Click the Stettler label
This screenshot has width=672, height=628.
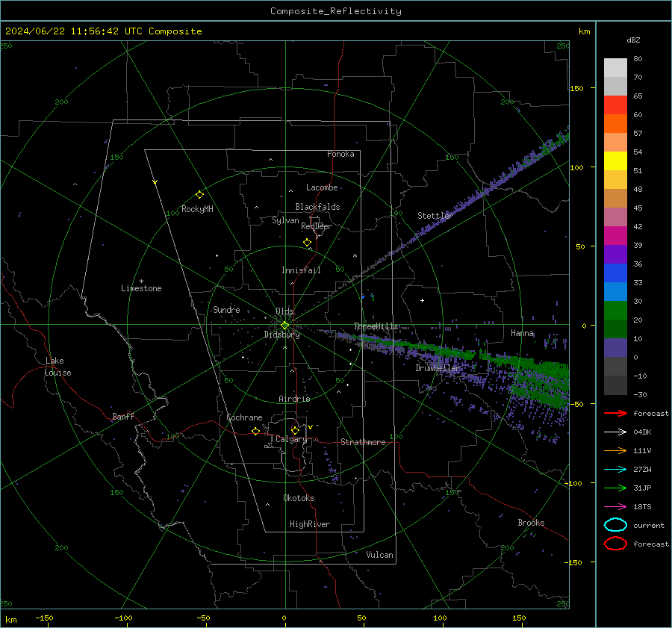pyautogui.click(x=435, y=216)
